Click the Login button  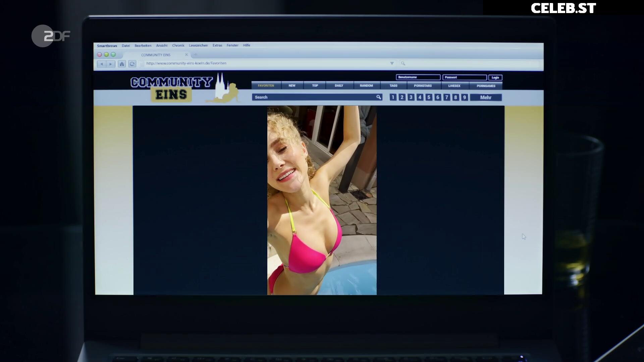point(495,77)
